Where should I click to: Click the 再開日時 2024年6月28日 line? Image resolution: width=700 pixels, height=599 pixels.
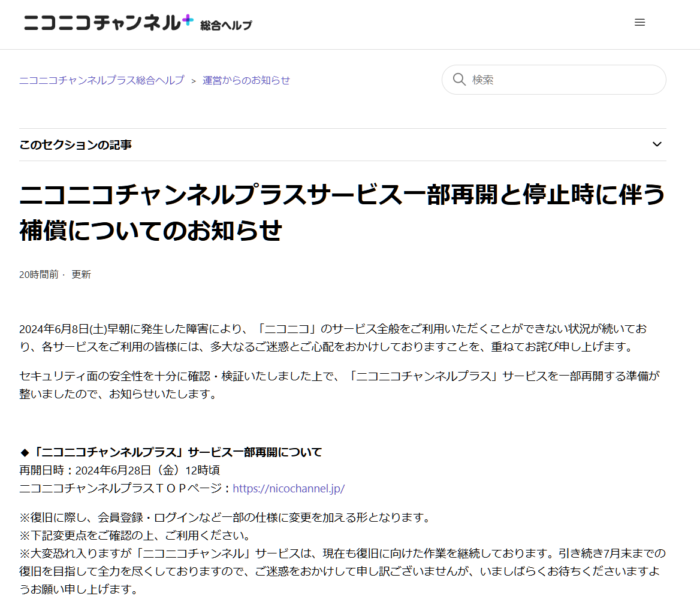pyautogui.click(x=120, y=470)
